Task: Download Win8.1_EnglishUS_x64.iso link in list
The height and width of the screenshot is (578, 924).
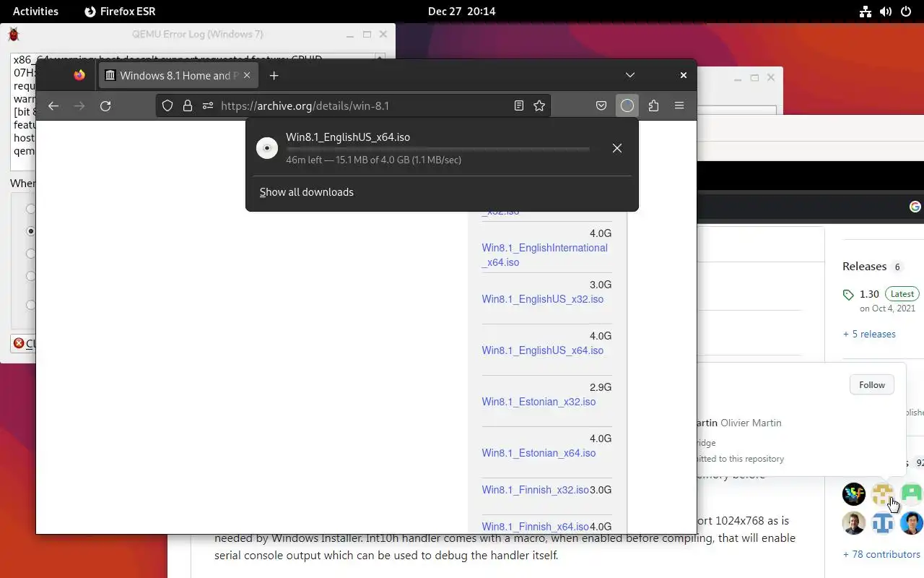Action: pos(543,350)
